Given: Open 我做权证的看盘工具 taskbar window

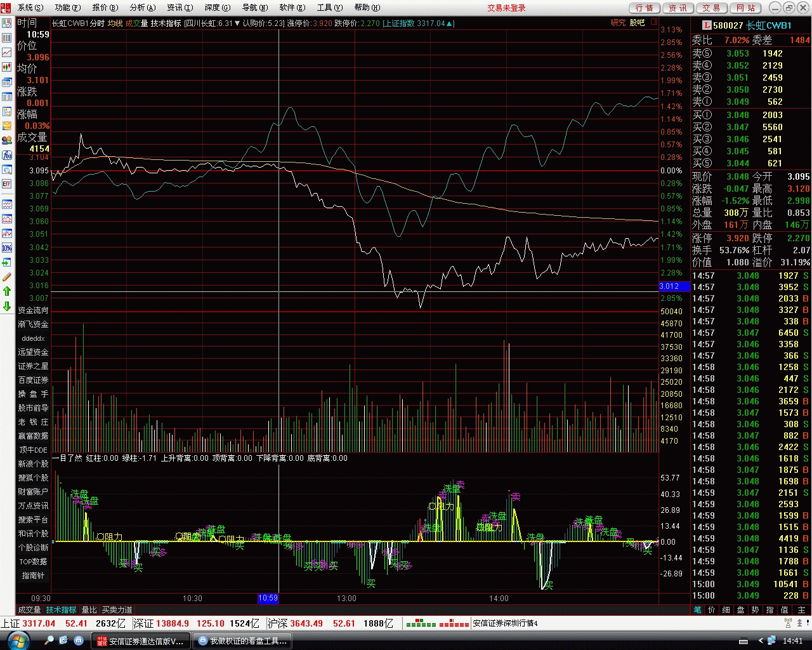Looking at the screenshot, I should [x=242, y=640].
